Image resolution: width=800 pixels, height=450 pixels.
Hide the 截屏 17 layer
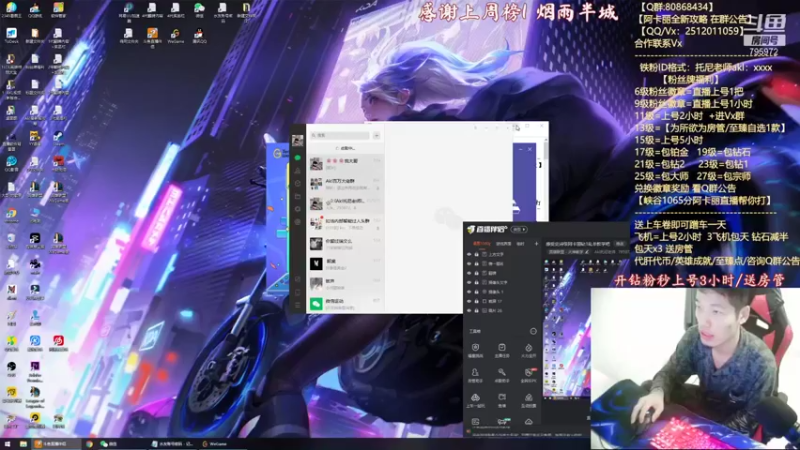469,301
